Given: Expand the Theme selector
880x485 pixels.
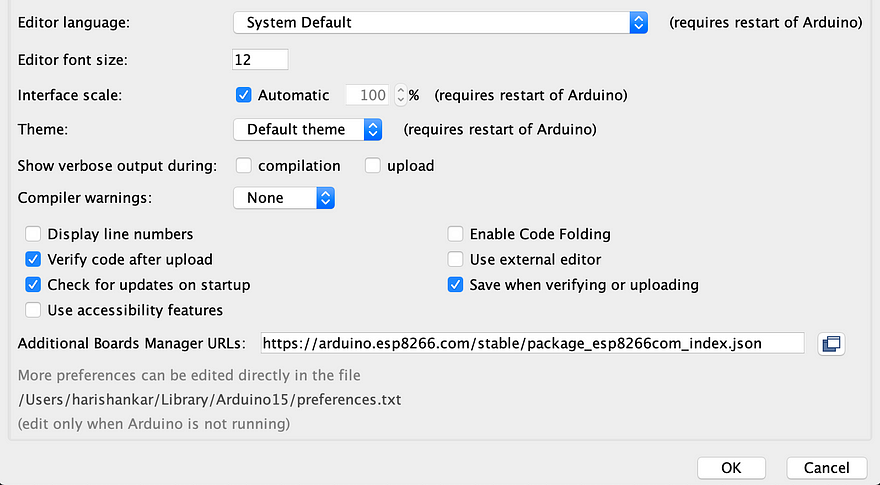Looking at the screenshot, I should pyautogui.click(x=308, y=130).
